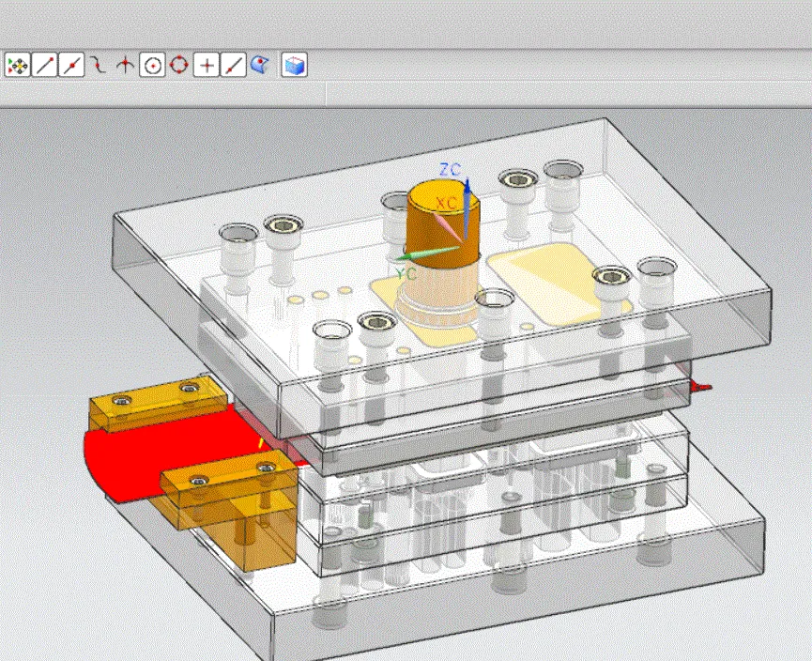Select the Arc Center snap icon
The height and width of the screenshot is (661, 812).
153,65
